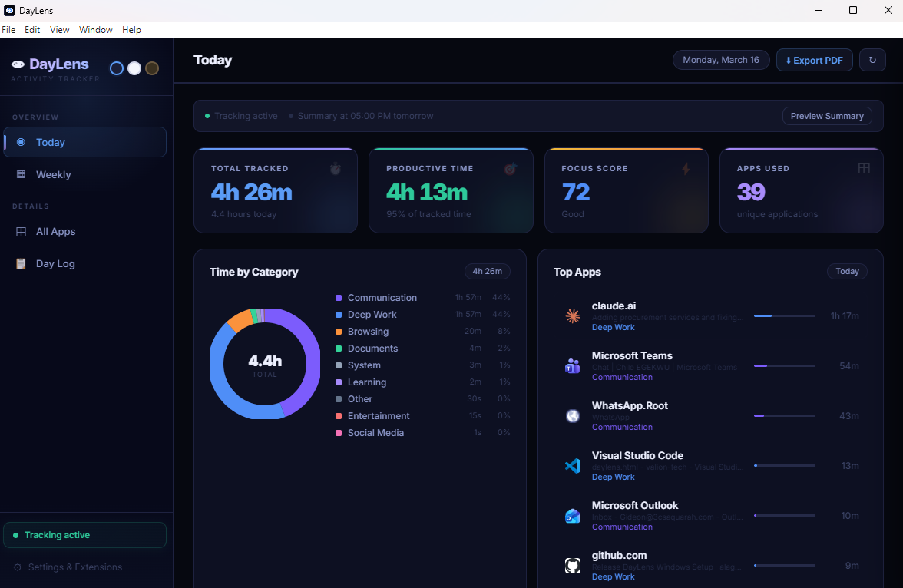Click the WhatsApp.Root app icon
Viewport: 903px width, 588px height.
point(573,416)
